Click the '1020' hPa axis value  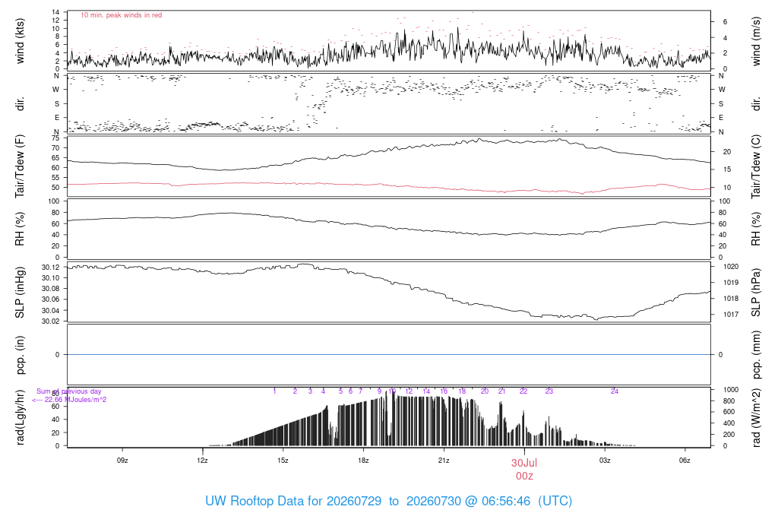coord(731,267)
